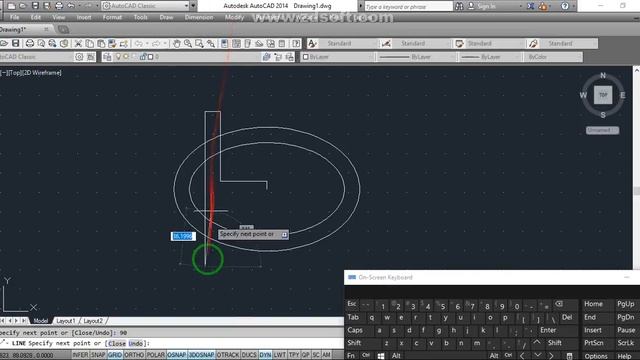
Task: Click the Autodesk Exchange X icon
Action: (x=530, y=6)
